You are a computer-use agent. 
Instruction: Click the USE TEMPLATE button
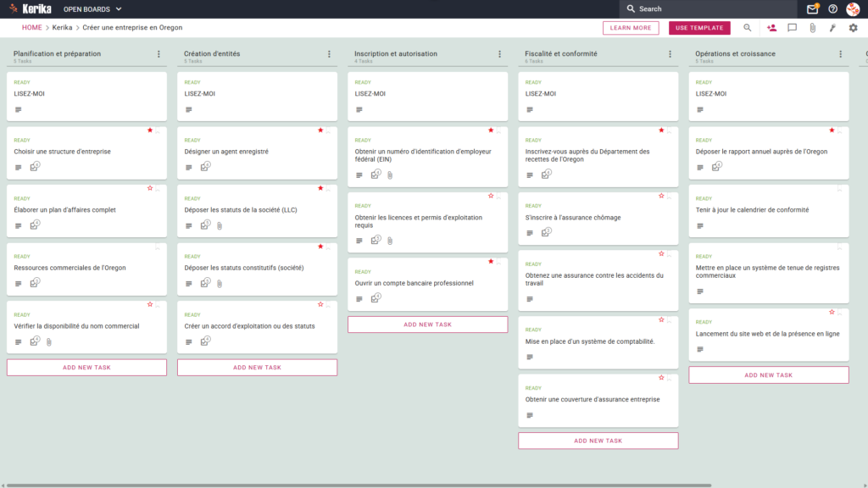pyautogui.click(x=699, y=28)
